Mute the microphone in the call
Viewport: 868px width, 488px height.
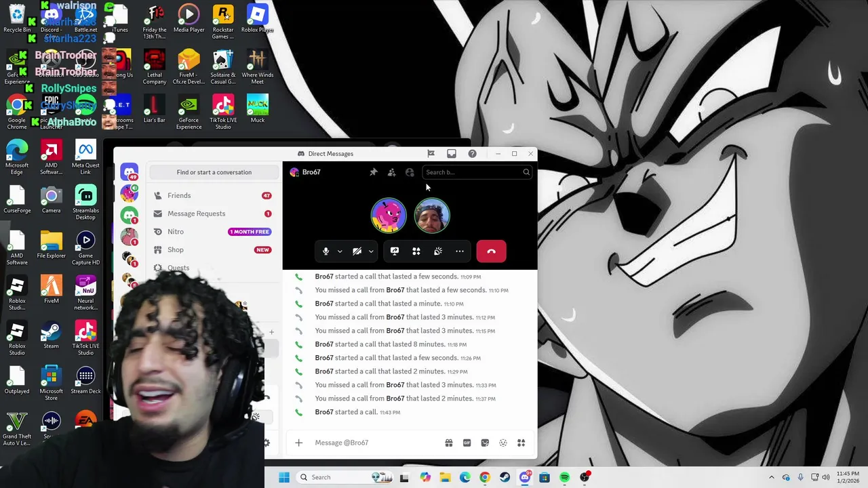click(326, 251)
